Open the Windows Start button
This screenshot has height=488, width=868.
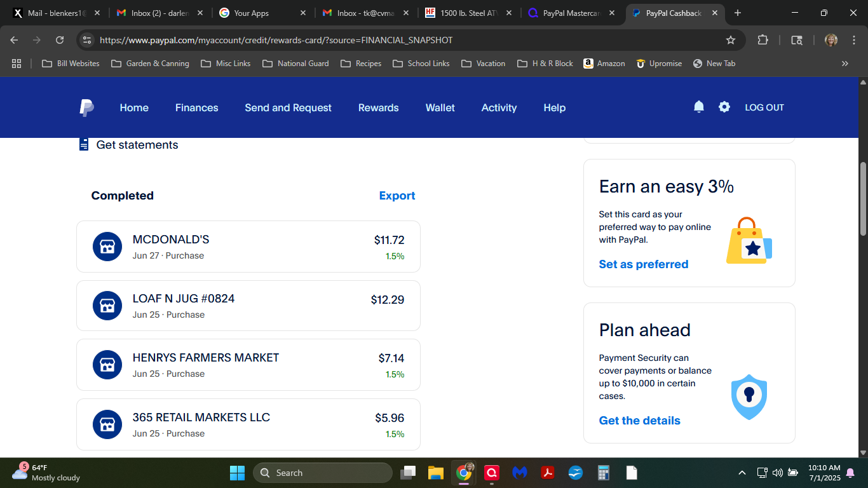(237, 473)
